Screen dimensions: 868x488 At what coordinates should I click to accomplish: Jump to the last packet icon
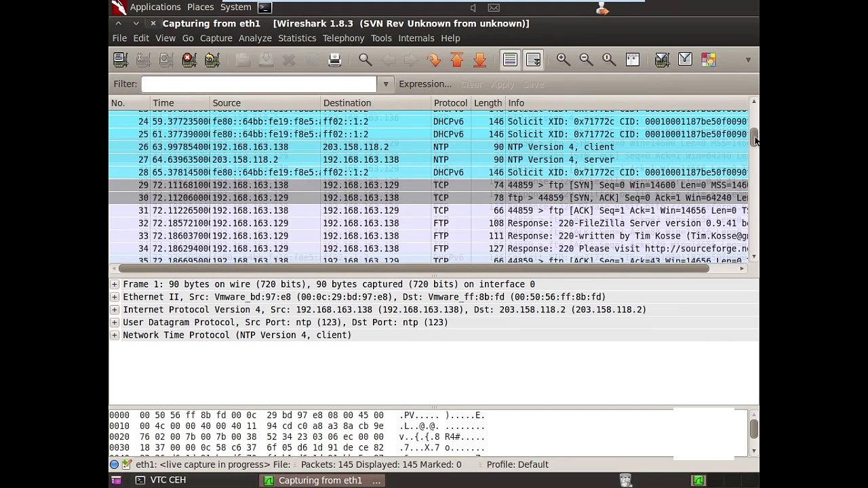pos(479,60)
